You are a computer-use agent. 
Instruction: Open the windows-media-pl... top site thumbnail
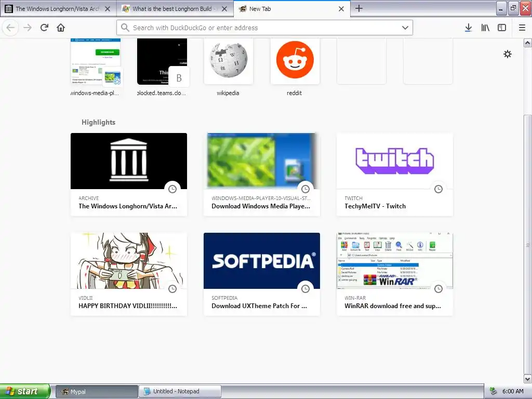(x=96, y=61)
